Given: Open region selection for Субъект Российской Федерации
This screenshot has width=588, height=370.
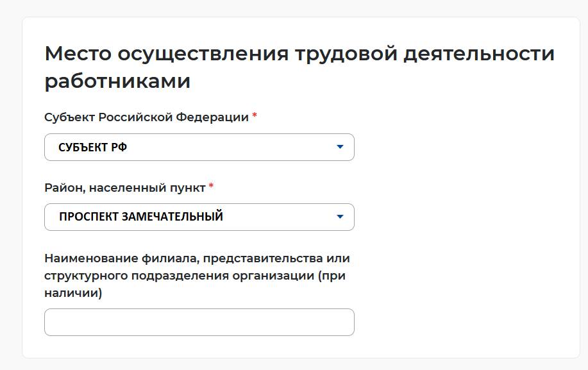Looking at the screenshot, I should [x=199, y=147].
